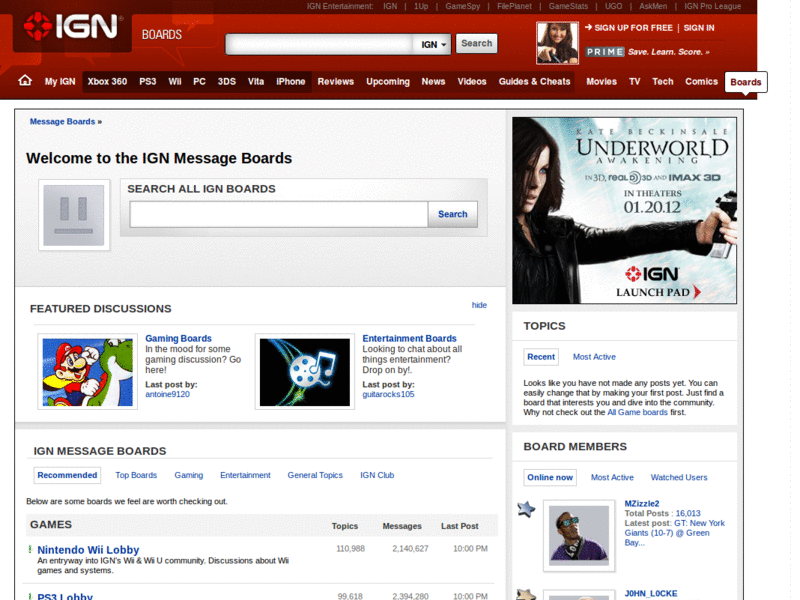Hide the Featured Discussions section
The height and width of the screenshot is (600, 800).
tap(479, 305)
